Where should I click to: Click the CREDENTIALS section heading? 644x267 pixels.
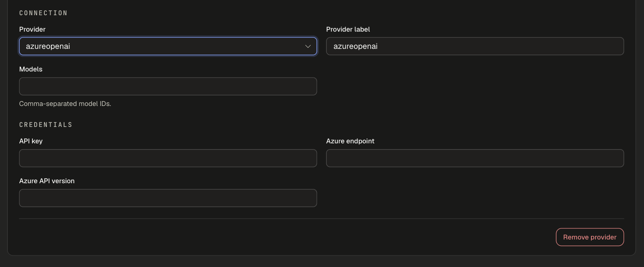pos(46,125)
